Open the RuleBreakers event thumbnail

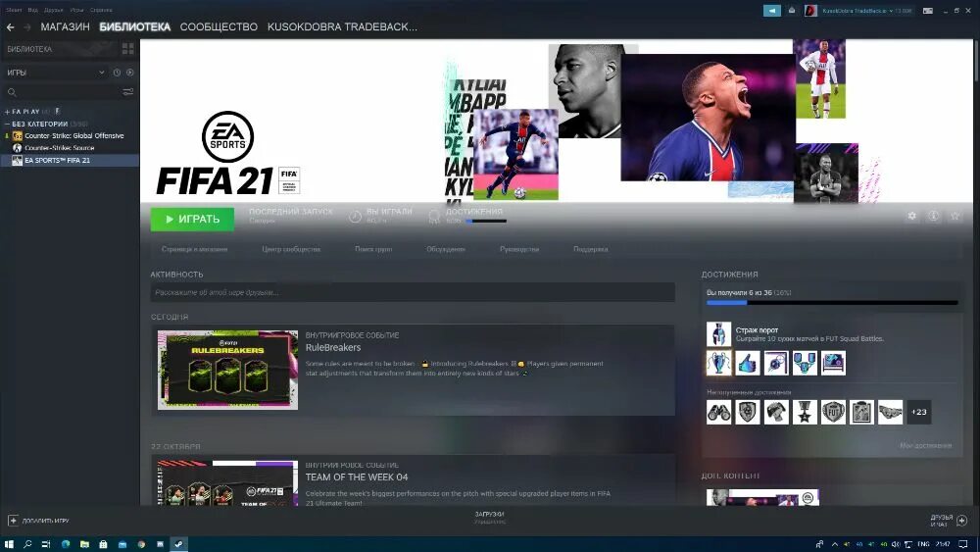(x=227, y=370)
